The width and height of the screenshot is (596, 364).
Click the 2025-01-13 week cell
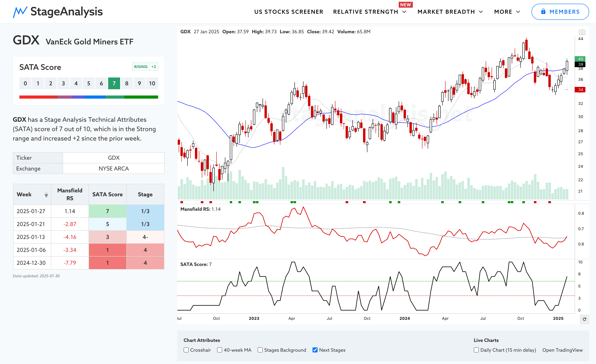pos(32,237)
